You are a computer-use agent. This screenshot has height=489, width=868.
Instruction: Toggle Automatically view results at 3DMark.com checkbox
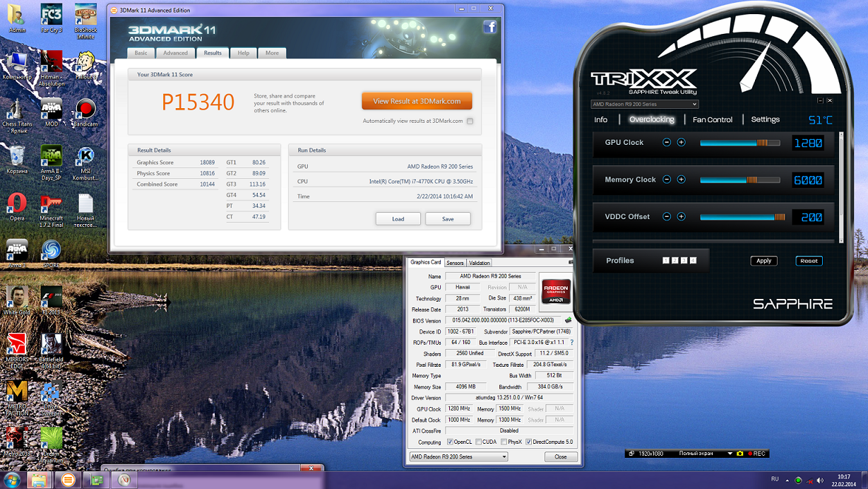tap(470, 121)
